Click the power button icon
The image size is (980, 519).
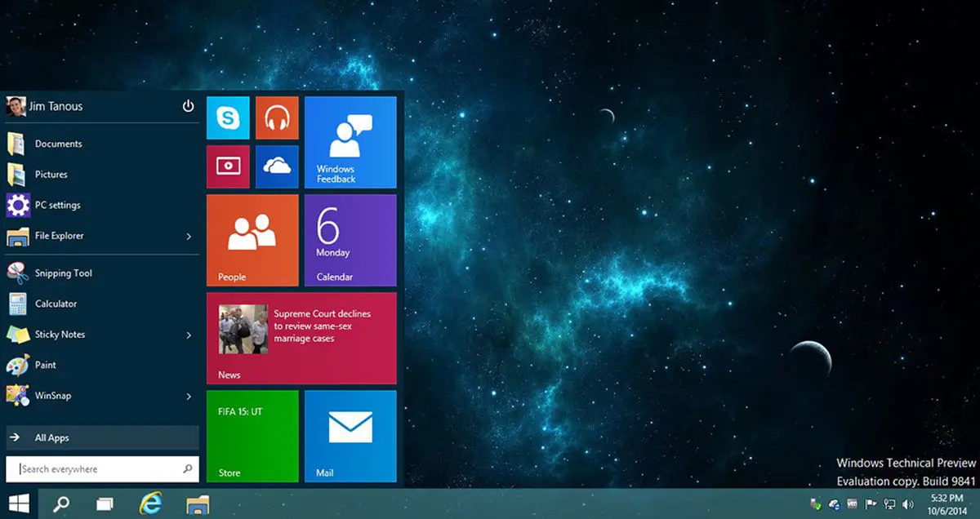188,106
